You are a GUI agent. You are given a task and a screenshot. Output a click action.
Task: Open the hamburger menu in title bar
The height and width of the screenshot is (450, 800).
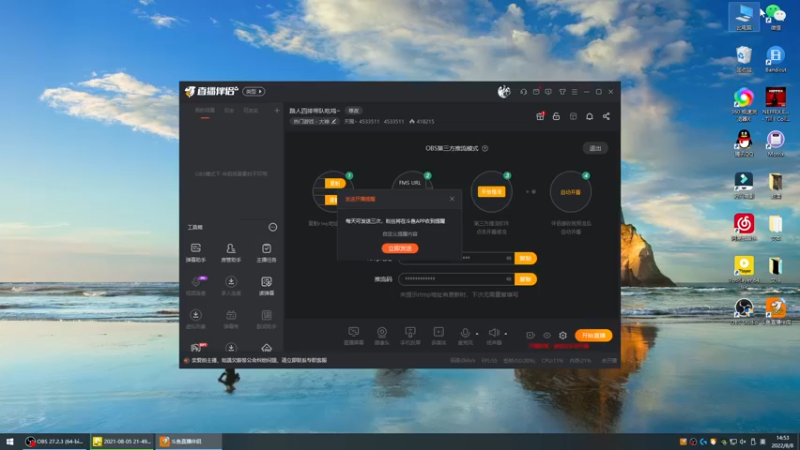(x=574, y=92)
